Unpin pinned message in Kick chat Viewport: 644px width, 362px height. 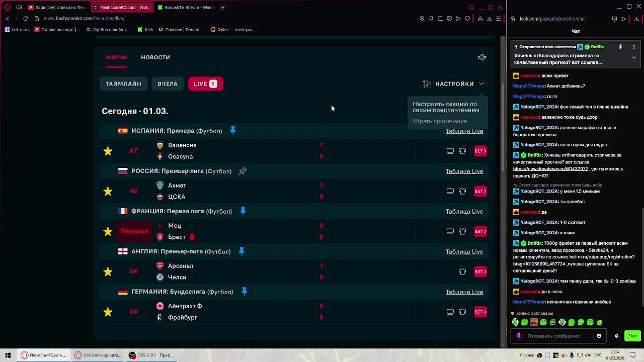point(620,47)
